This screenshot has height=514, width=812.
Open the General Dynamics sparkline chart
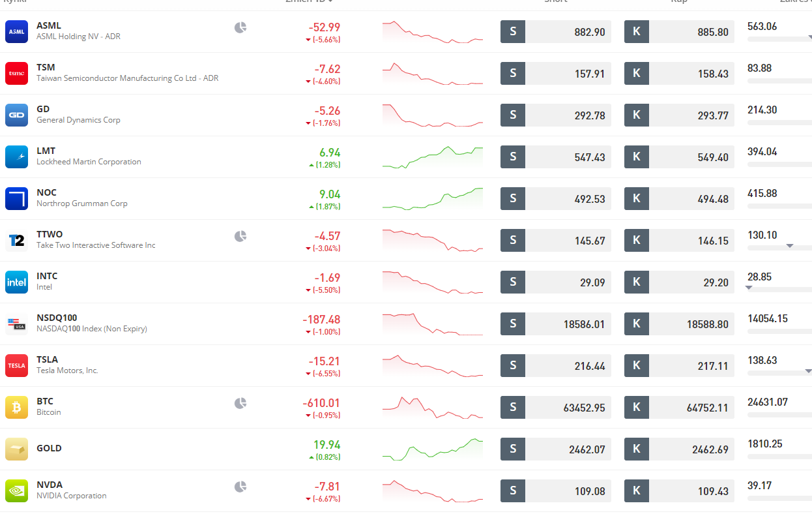point(433,115)
